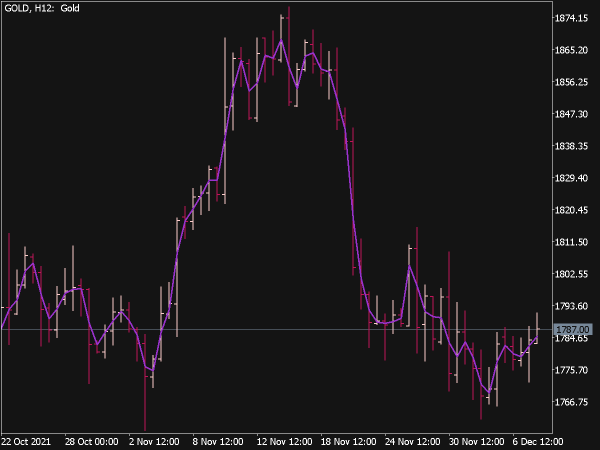Click the 30 Nov 12:00 time label
This screenshot has width=600, height=450.
pos(476,442)
